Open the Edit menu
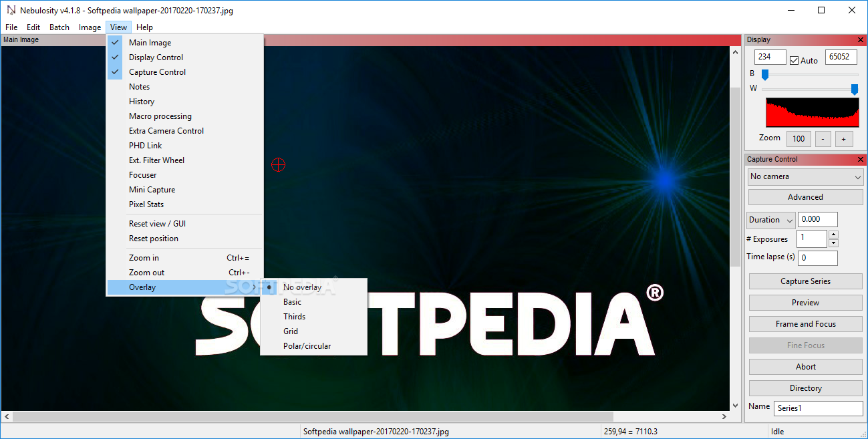 (33, 27)
